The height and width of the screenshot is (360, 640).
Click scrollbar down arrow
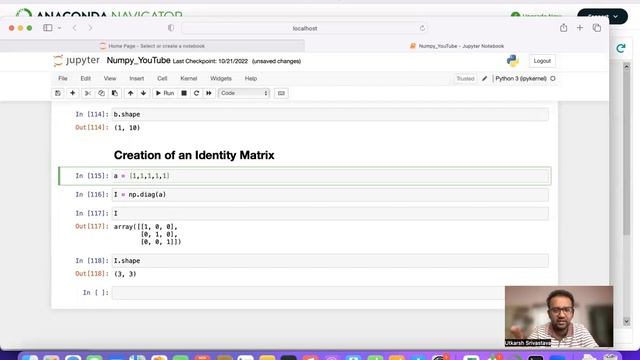627,322
